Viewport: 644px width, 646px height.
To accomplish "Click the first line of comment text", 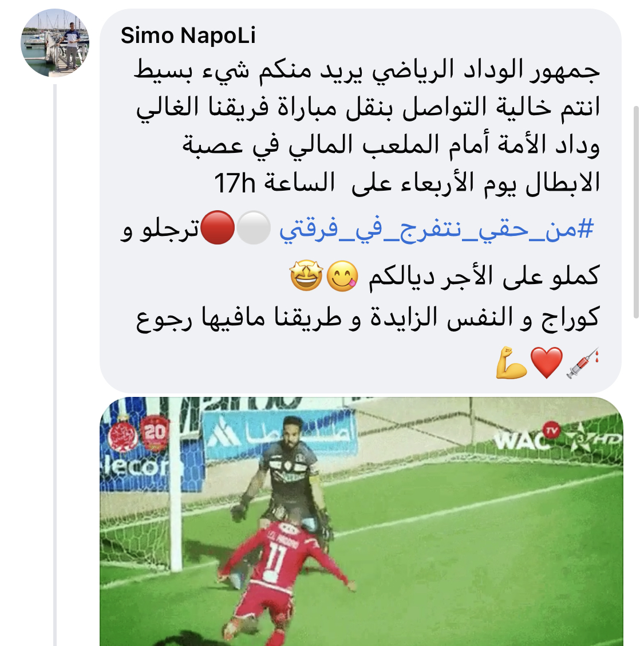I will pyautogui.click(x=366, y=71).
